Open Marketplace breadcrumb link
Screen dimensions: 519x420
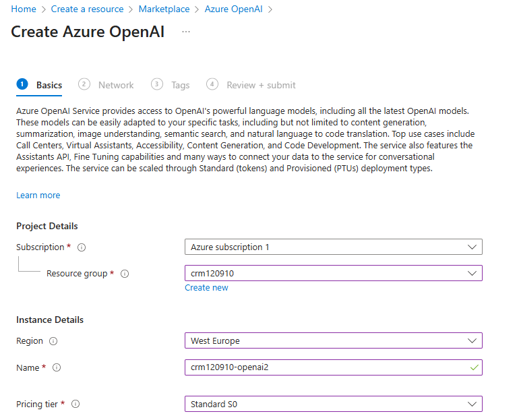click(164, 9)
